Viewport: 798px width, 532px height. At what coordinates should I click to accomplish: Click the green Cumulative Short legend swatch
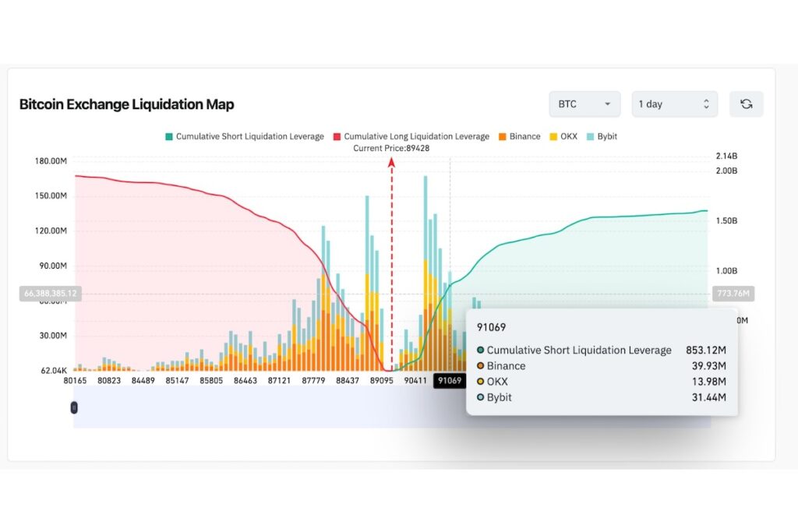tap(168, 136)
